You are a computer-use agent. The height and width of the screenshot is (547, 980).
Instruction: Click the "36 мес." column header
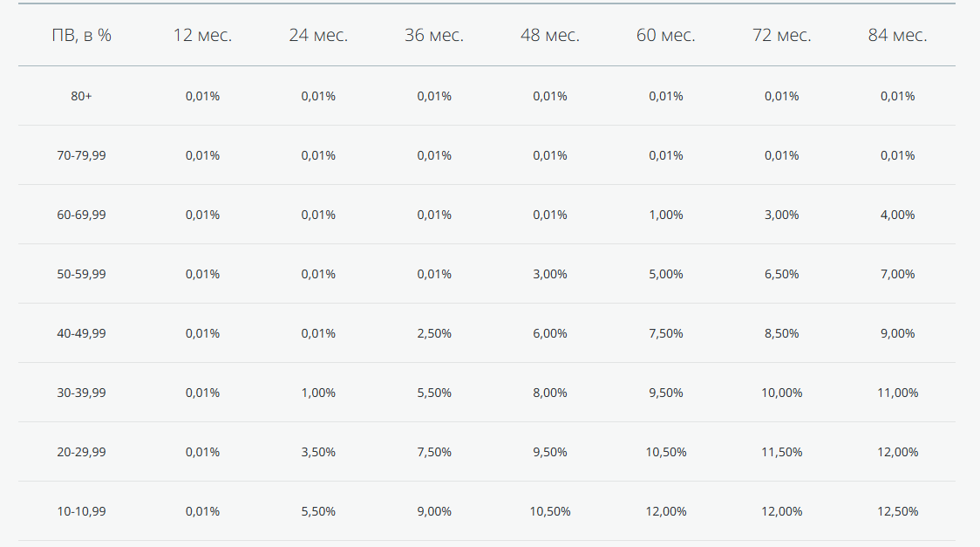pos(434,36)
